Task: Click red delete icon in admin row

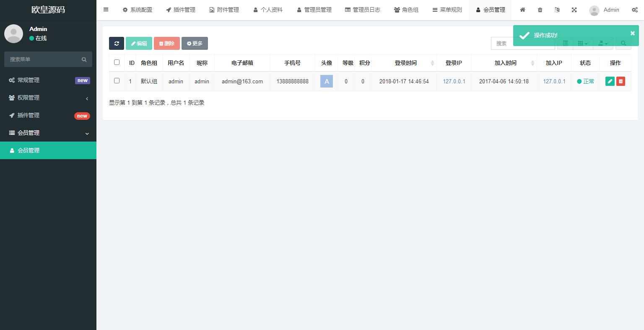Action: pos(621,81)
